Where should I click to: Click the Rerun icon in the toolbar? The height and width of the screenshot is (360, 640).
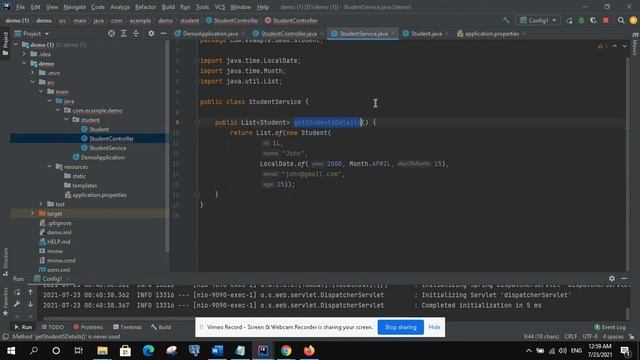pos(569,20)
